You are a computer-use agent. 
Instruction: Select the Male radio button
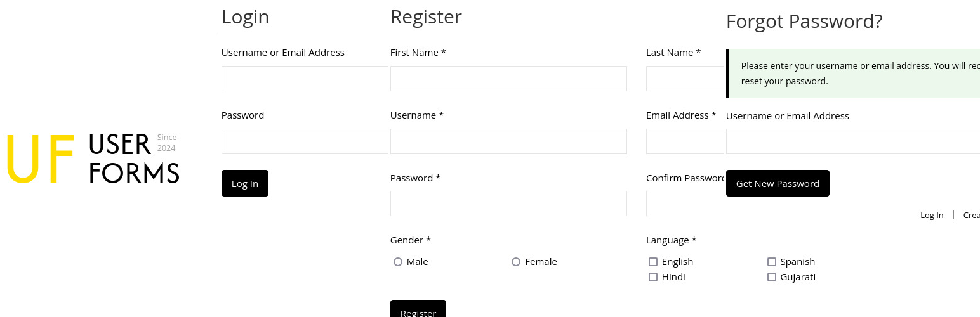tap(398, 262)
